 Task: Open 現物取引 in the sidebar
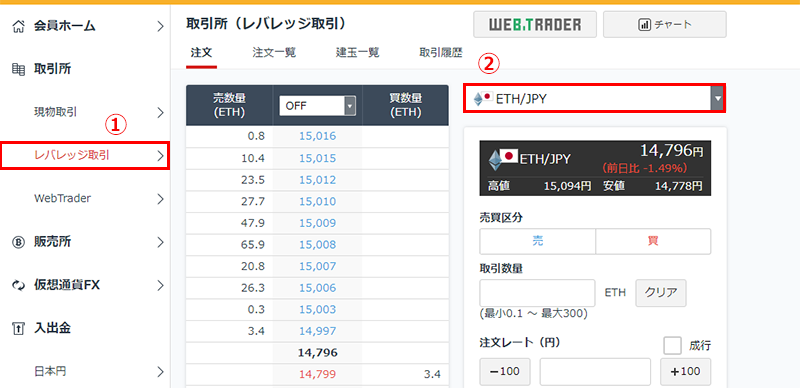tap(56, 112)
